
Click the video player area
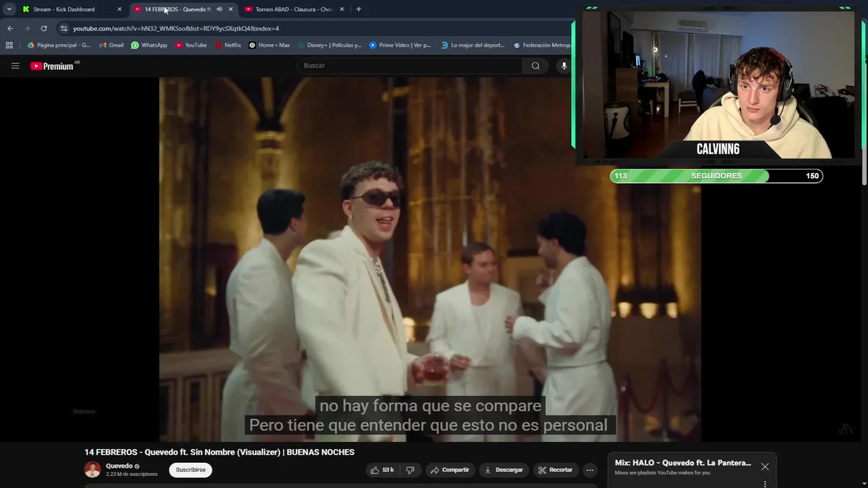[x=430, y=259]
